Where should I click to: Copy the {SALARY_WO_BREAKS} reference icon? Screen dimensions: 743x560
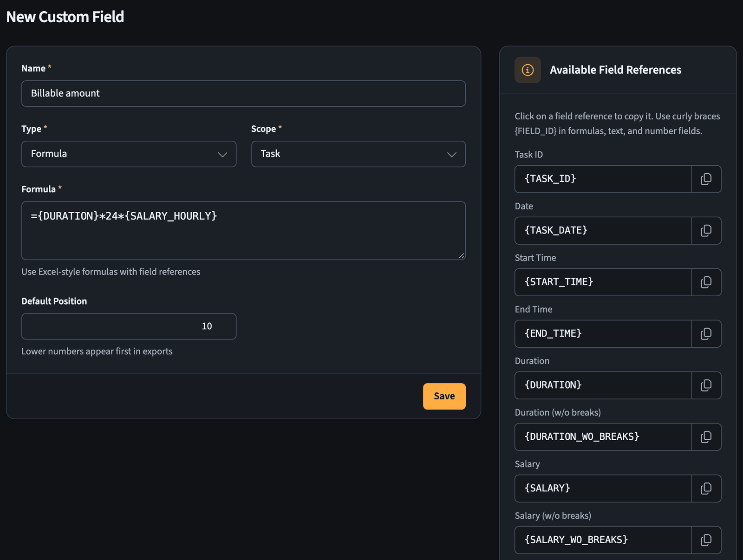click(x=706, y=540)
